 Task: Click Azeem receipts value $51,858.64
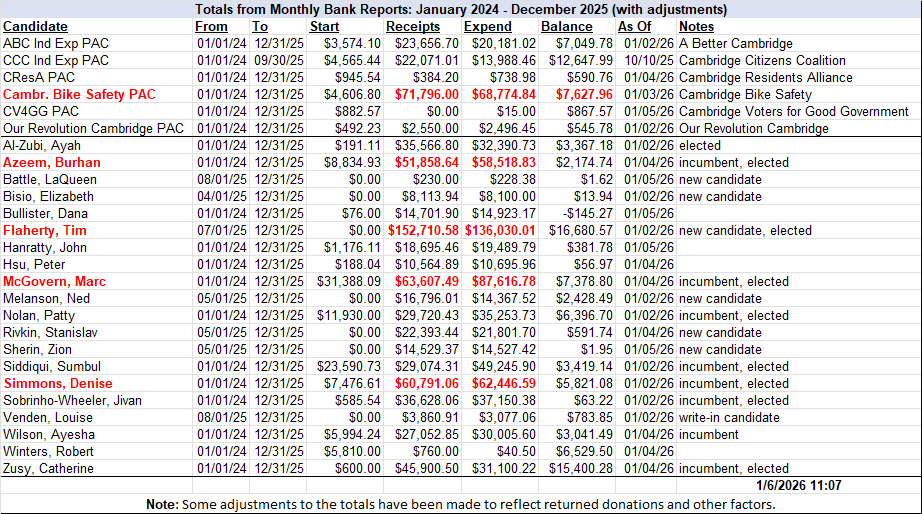(426, 163)
